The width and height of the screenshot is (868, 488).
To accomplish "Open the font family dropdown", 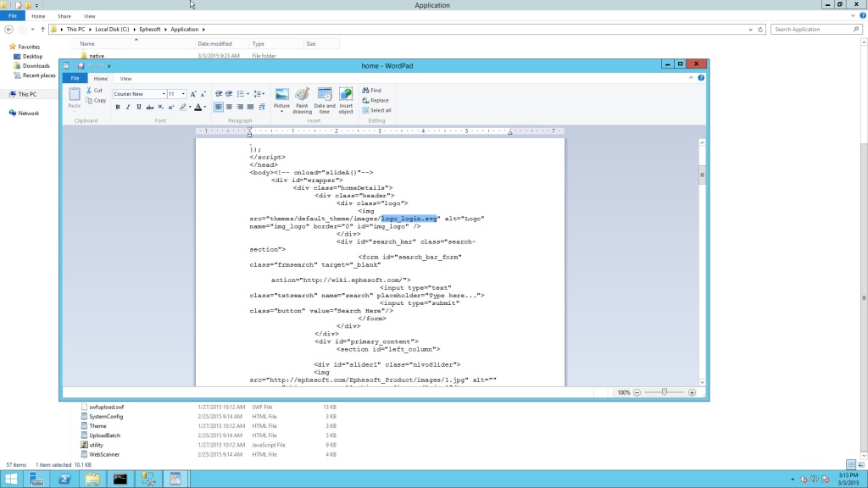I will click(x=164, y=94).
